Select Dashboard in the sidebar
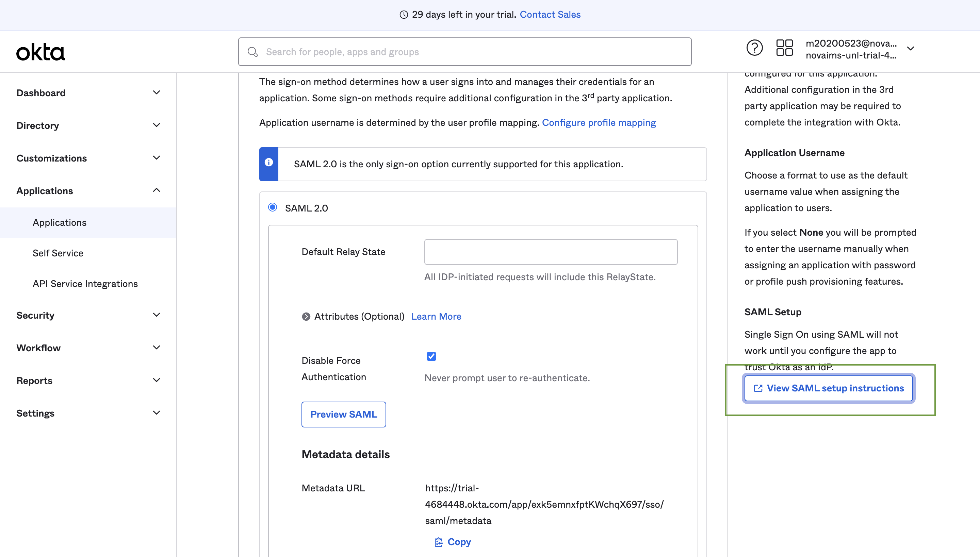This screenshot has width=980, height=557. tap(41, 93)
